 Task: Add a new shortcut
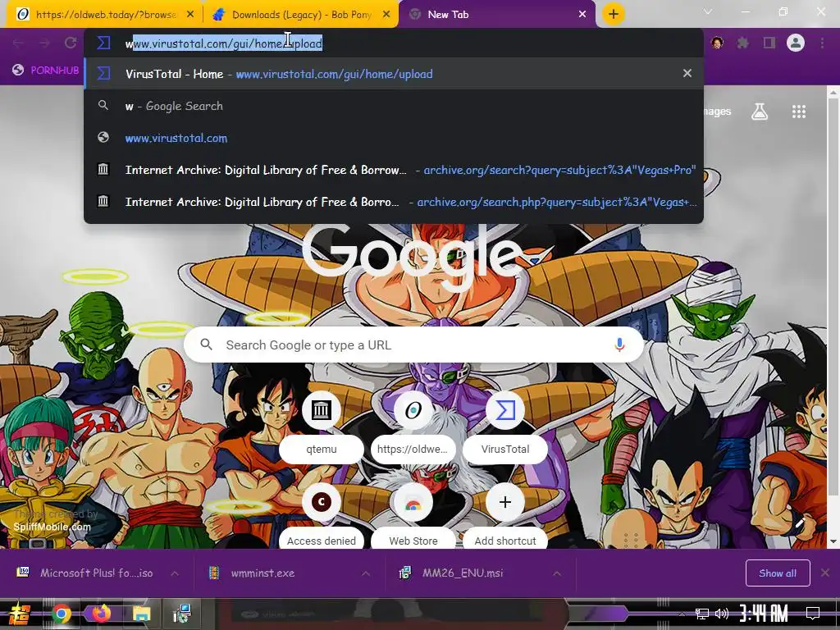pyautogui.click(x=505, y=517)
